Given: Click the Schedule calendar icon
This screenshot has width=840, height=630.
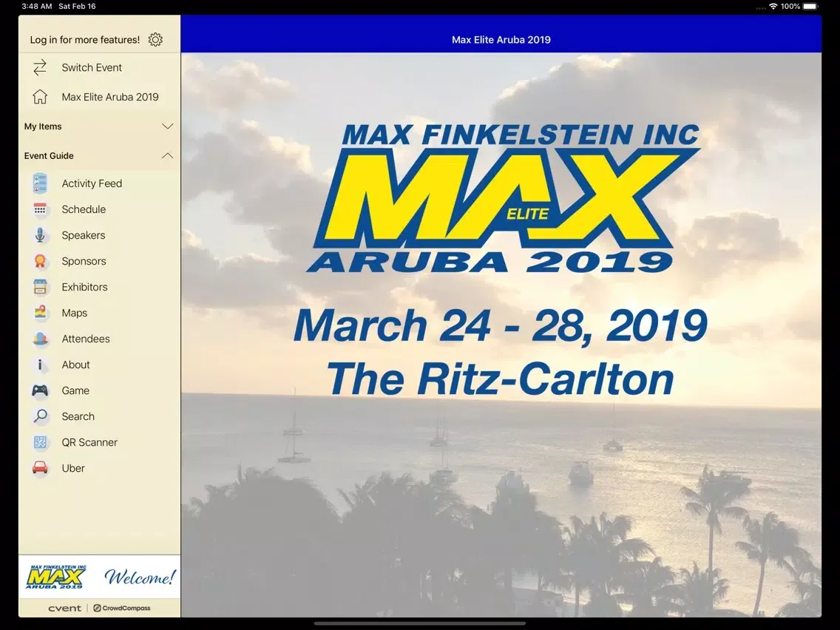Looking at the screenshot, I should pyautogui.click(x=40, y=209).
